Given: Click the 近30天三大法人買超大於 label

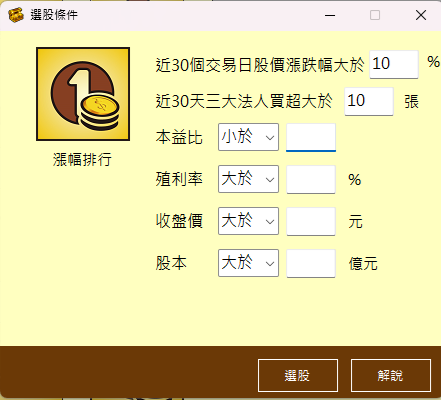Looking at the screenshot, I should click(x=244, y=101).
